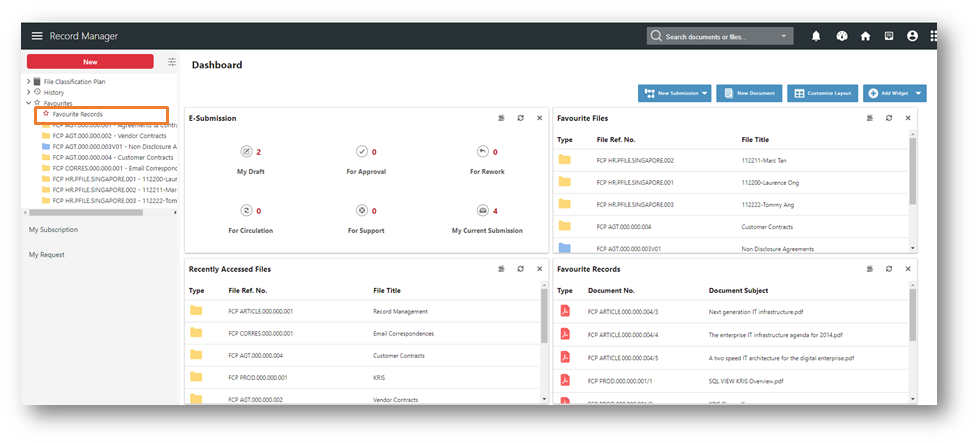Image resolution: width=979 pixels, height=443 pixels.
Task: Click the search magnifier icon
Action: pyautogui.click(x=656, y=36)
